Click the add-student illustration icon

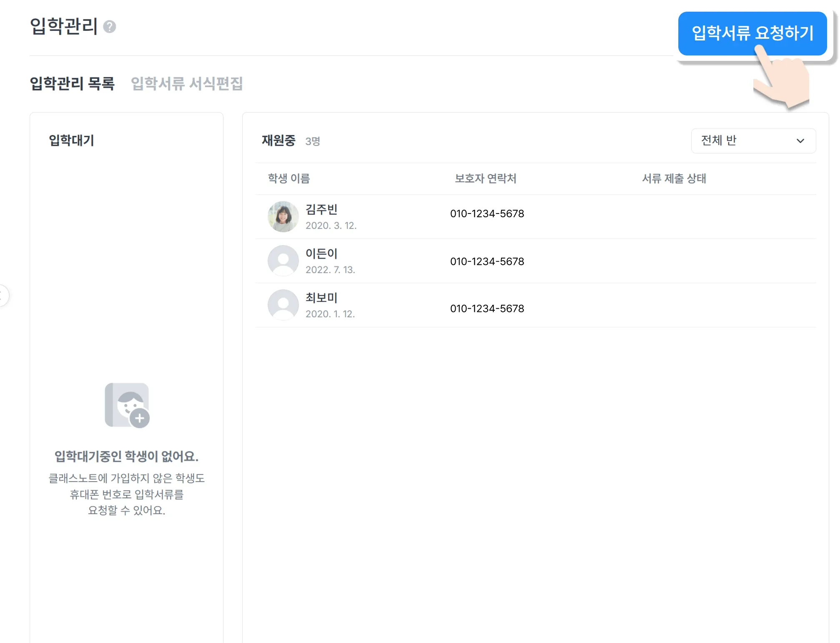coord(127,405)
